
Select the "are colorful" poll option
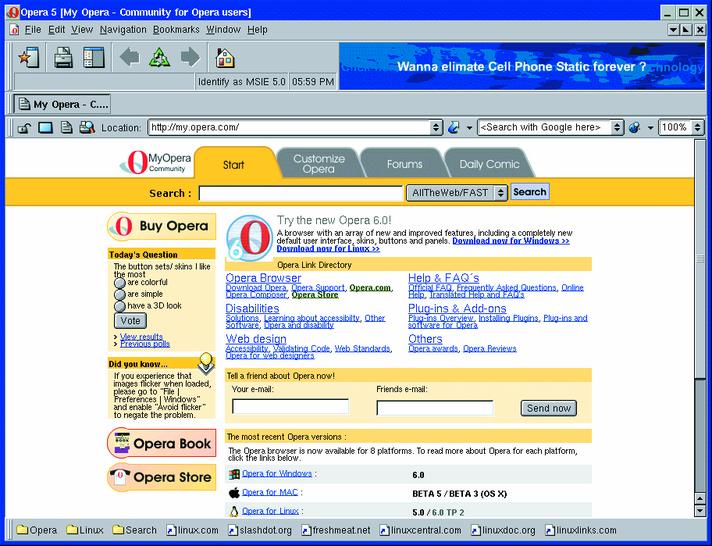coord(120,283)
